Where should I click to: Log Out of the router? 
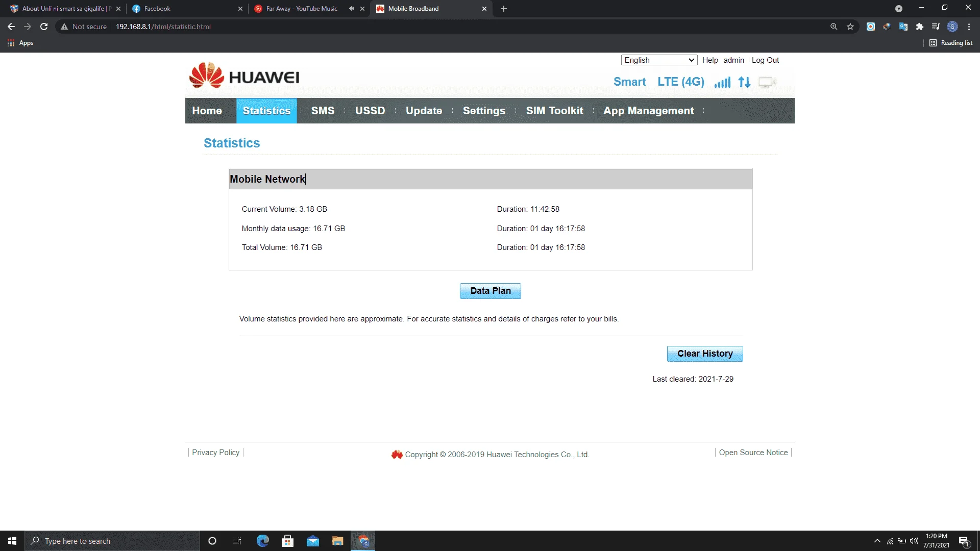click(765, 60)
